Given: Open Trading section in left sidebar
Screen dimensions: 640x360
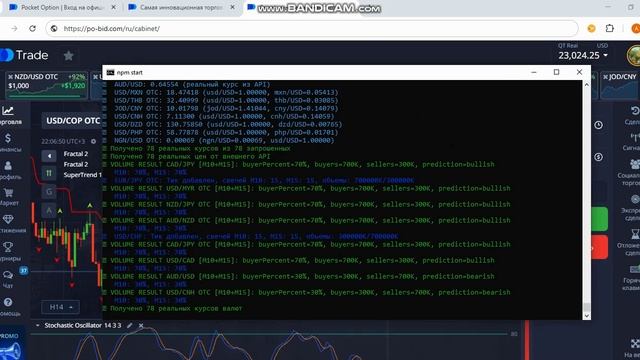Looking at the screenshot, I should tap(9, 115).
